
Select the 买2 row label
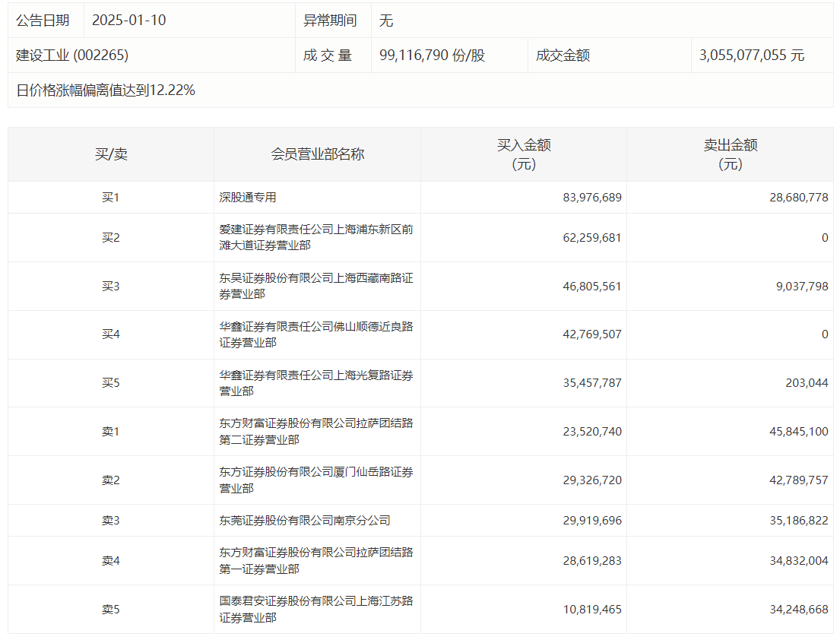pyautogui.click(x=111, y=237)
